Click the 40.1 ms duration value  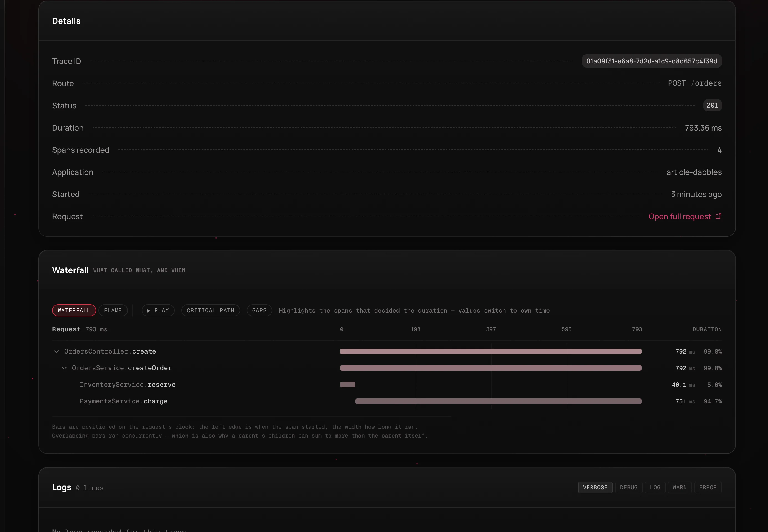(x=683, y=385)
